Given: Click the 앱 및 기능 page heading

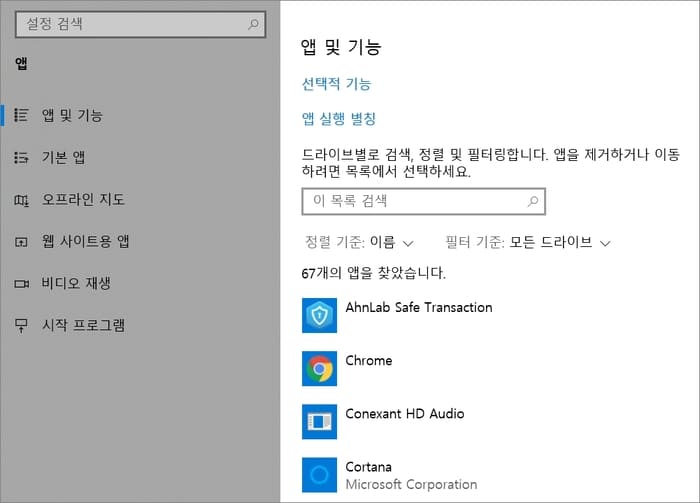Looking at the screenshot, I should (x=341, y=47).
